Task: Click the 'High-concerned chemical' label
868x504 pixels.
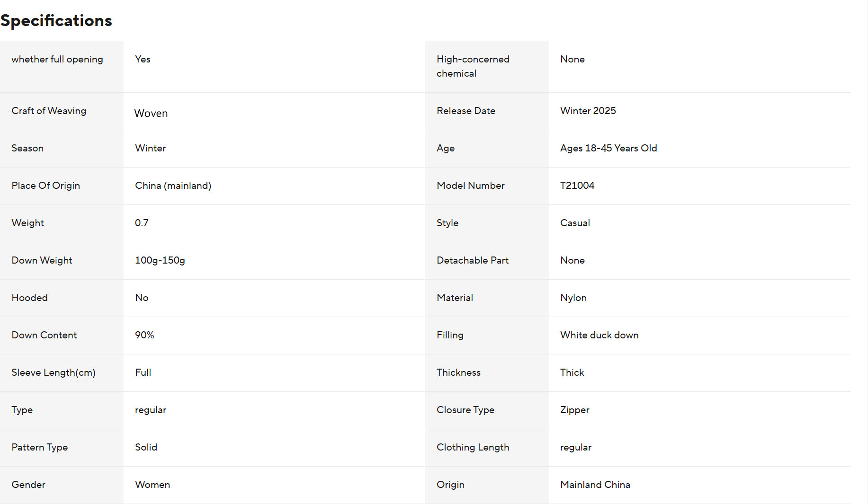Action: click(x=473, y=66)
